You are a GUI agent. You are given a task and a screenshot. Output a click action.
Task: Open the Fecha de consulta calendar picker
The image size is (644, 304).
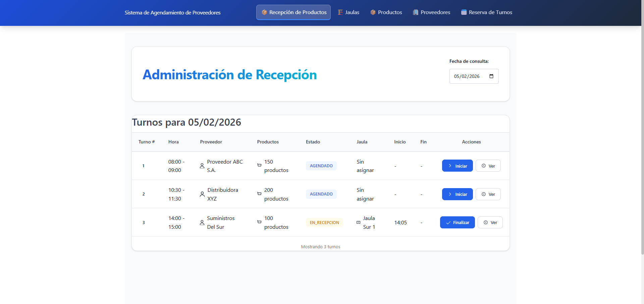pos(492,76)
